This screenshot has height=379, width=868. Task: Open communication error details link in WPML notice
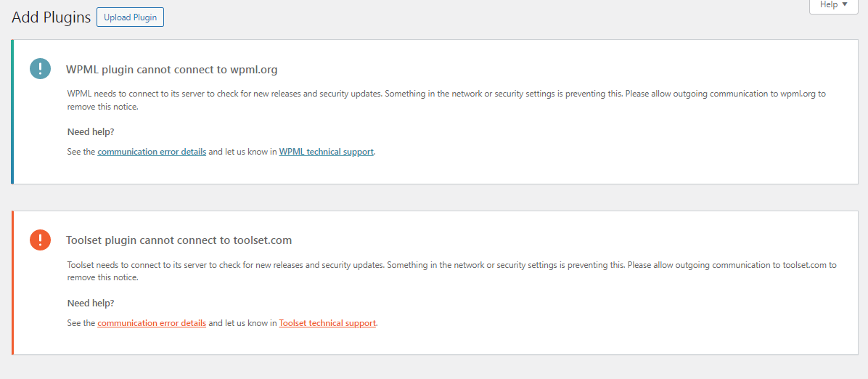click(x=152, y=151)
